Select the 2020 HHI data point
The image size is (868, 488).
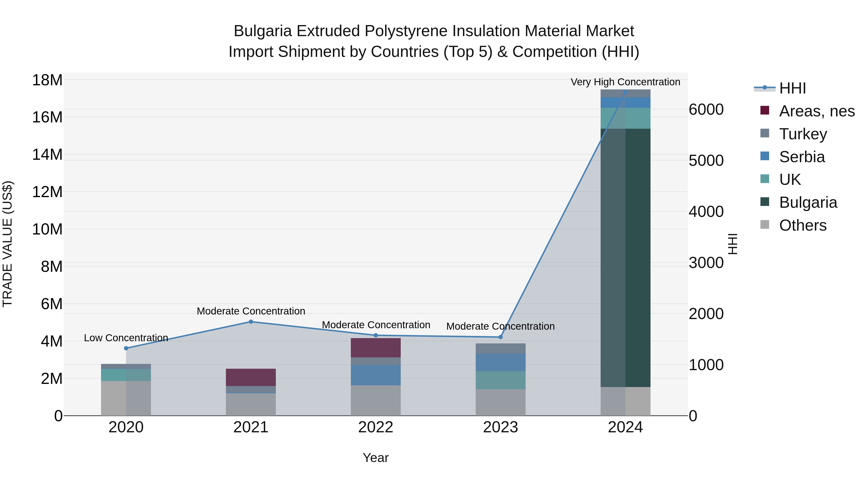(x=126, y=348)
